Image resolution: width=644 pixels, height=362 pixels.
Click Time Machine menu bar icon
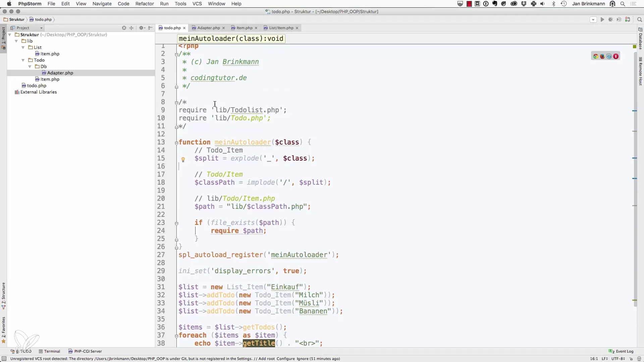(x=564, y=4)
